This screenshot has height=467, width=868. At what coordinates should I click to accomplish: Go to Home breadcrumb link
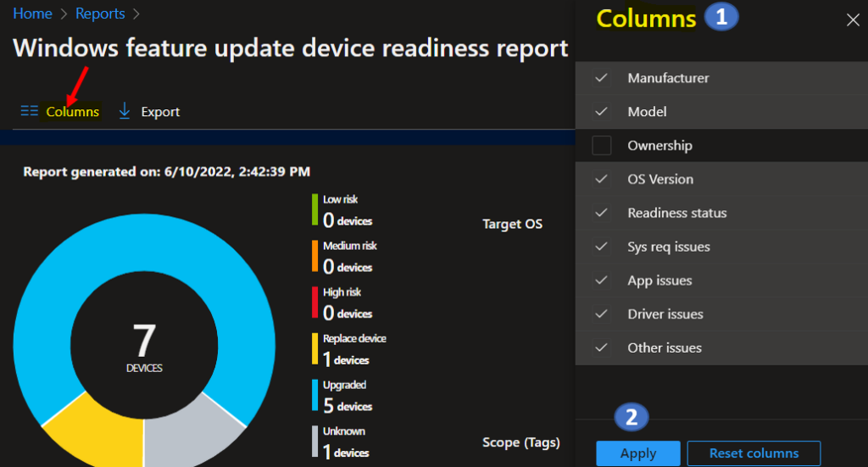point(33,14)
